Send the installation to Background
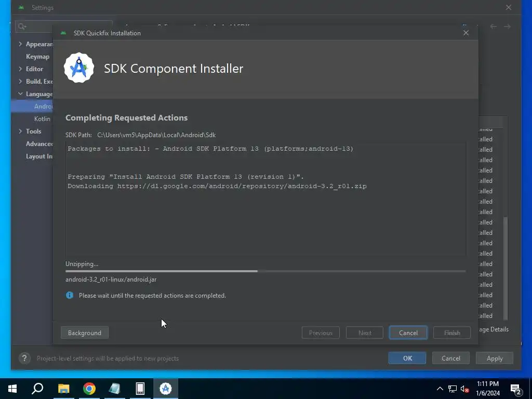This screenshot has height=399, width=532. pyautogui.click(x=85, y=332)
